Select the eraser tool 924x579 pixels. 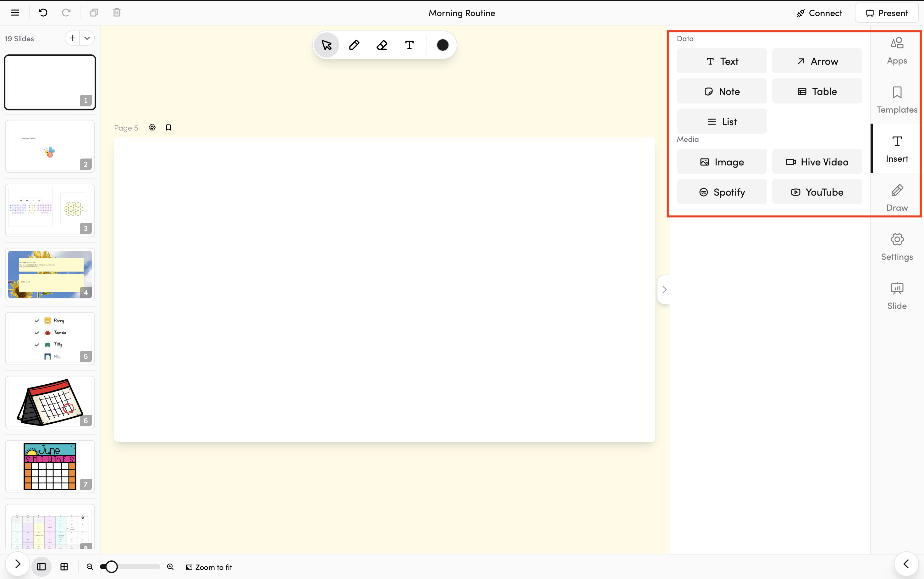click(382, 45)
